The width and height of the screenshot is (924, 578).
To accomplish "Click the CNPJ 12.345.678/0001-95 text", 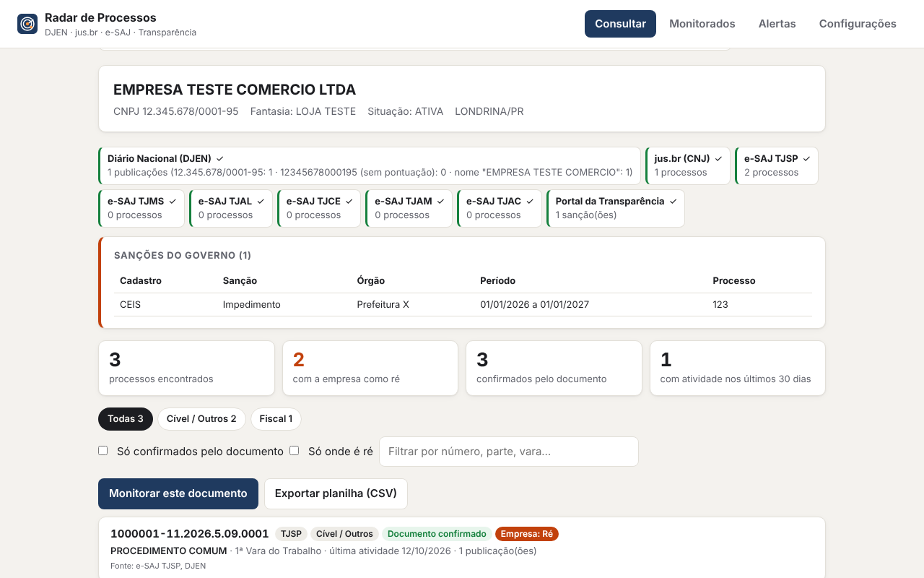I will pyautogui.click(x=176, y=111).
